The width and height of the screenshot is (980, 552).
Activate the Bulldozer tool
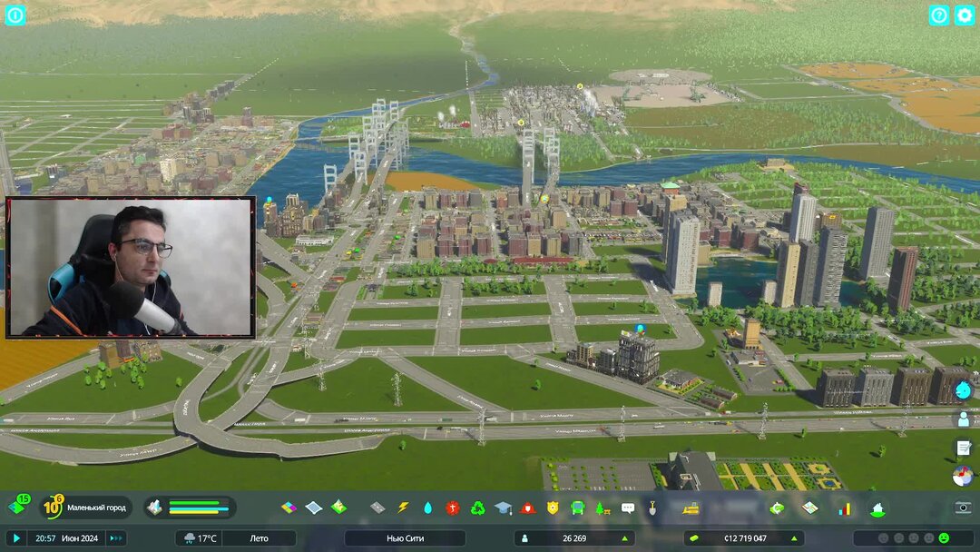coord(691,508)
